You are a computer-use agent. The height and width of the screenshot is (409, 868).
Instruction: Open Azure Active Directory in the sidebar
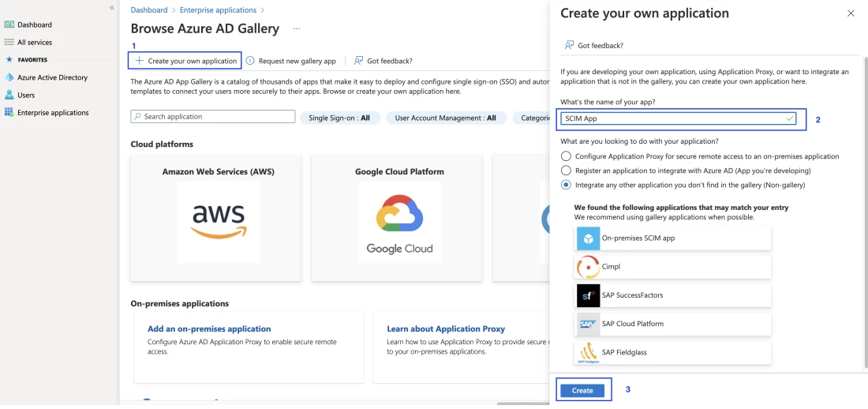[53, 77]
